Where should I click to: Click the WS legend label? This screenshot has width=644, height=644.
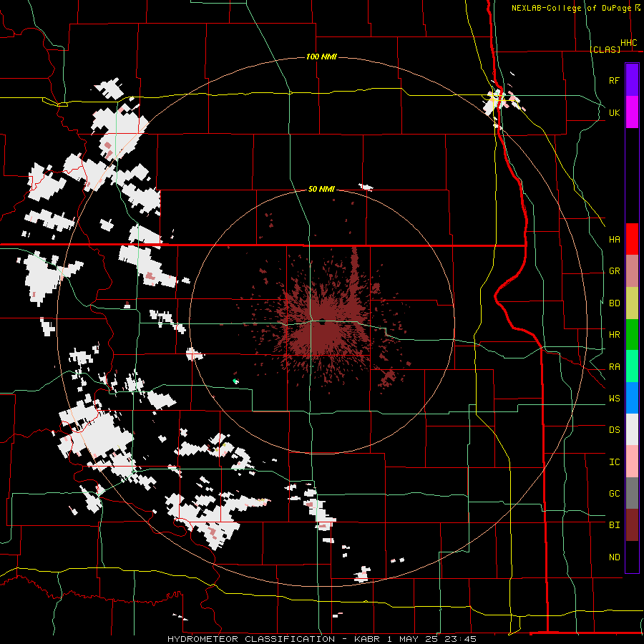coord(614,399)
